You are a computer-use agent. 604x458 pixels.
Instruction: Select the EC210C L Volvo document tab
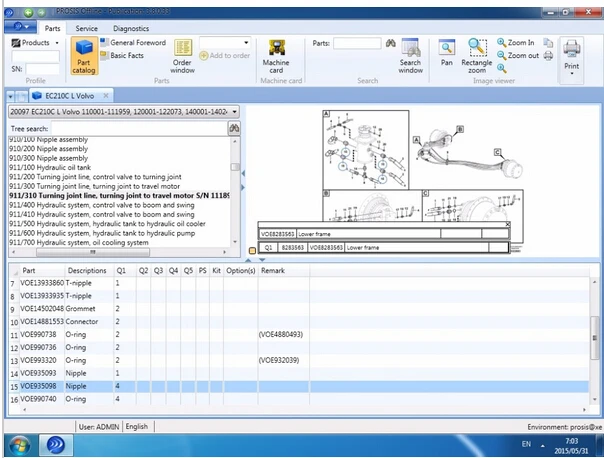click(x=69, y=96)
